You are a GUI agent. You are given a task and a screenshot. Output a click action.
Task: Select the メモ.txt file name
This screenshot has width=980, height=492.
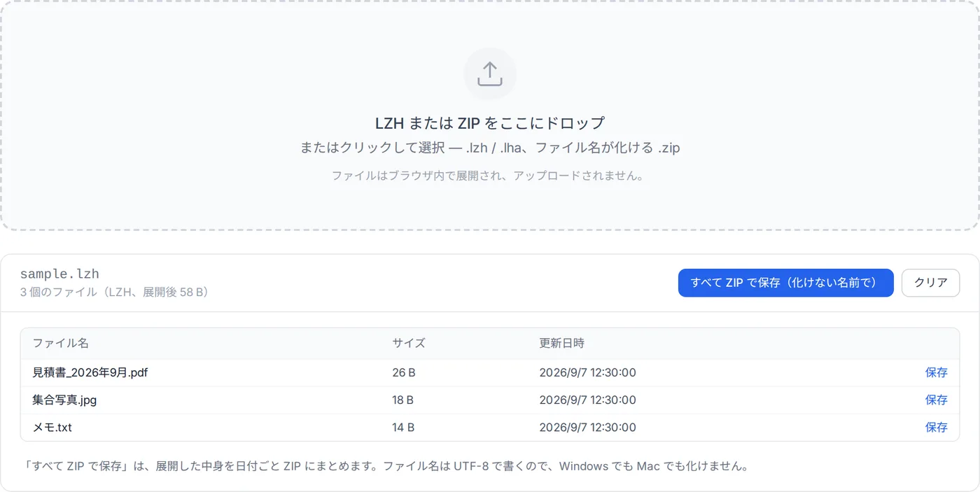point(52,427)
